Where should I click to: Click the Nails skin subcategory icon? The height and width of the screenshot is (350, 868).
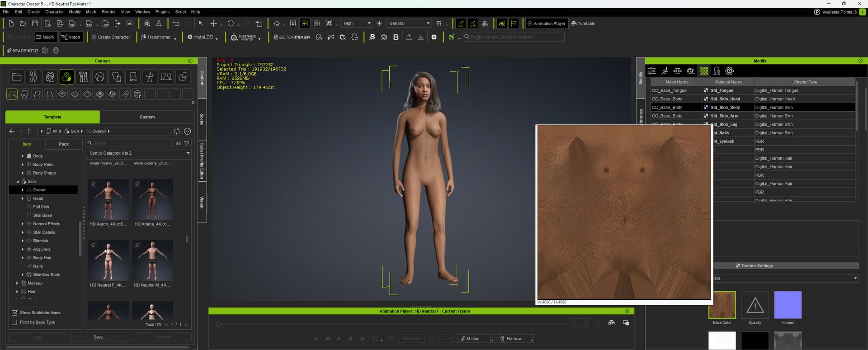(x=125, y=94)
